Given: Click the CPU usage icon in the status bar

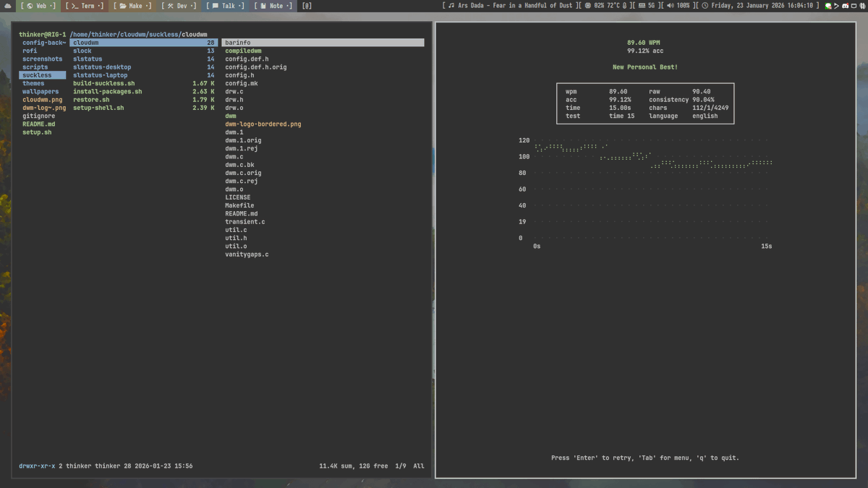Looking at the screenshot, I should [x=588, y=6].
